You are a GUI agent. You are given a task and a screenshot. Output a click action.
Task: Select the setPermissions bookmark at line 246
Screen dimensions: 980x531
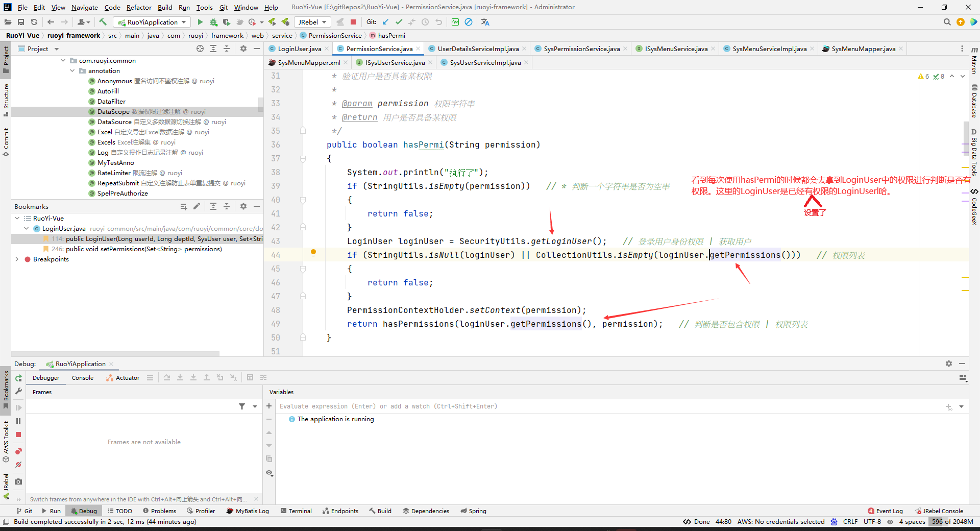(x=137, y=249)
